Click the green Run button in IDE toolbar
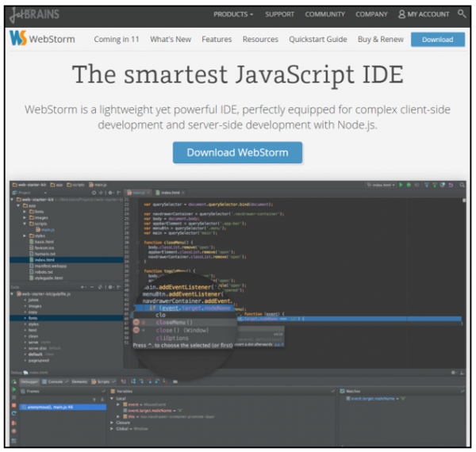 click(401, 185)
